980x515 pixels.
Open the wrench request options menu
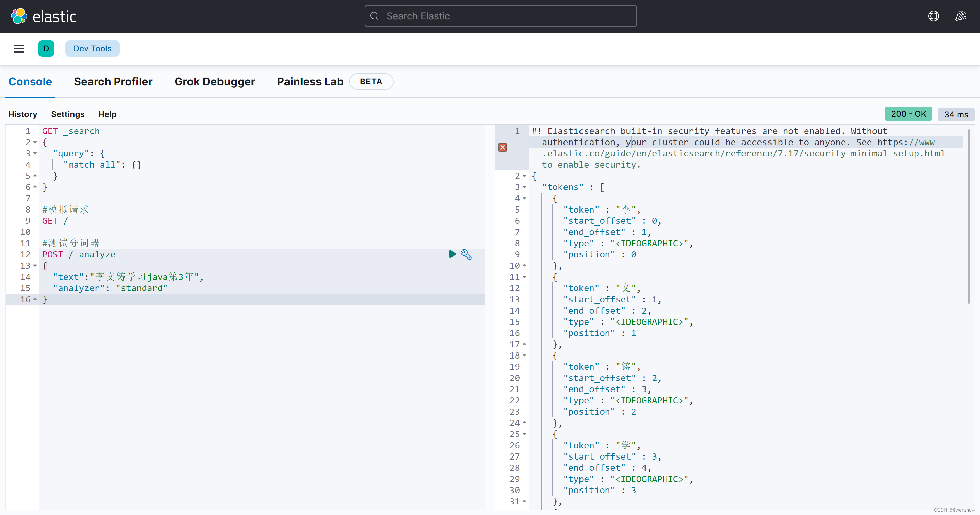coord(466,254)
